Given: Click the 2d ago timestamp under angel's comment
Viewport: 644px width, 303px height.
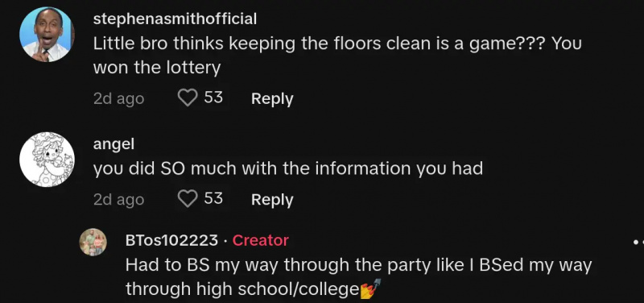Looking at the screenshot, I should pyautogui.click(x=118, y=199).
